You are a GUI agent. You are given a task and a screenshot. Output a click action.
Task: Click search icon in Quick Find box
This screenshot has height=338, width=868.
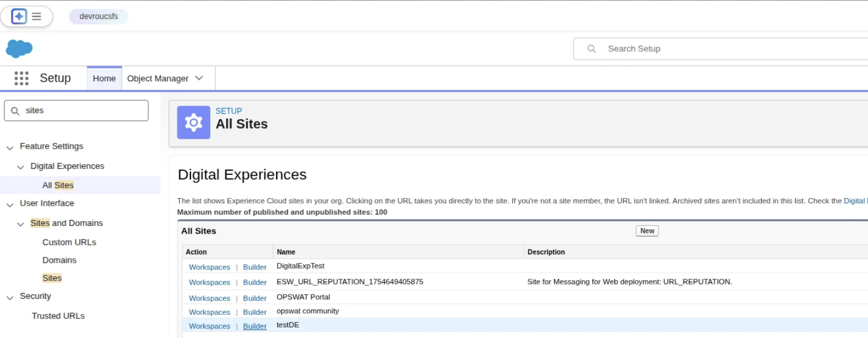15,111
